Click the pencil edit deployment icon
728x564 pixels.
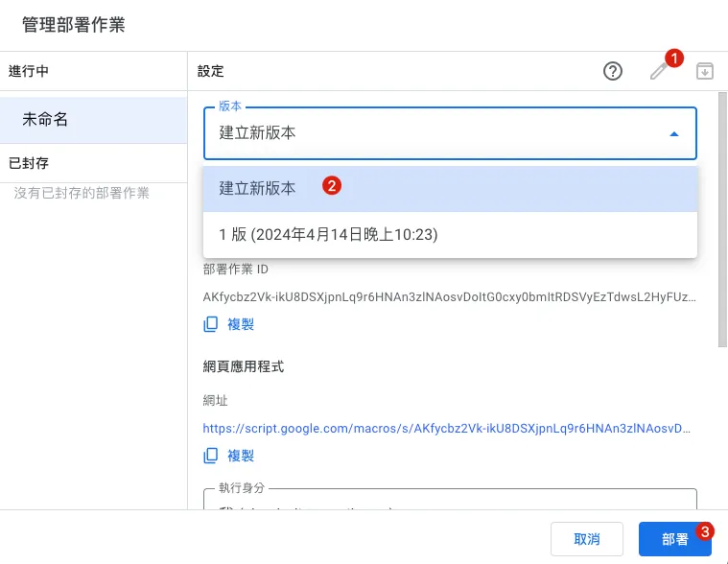pos(658,72)
